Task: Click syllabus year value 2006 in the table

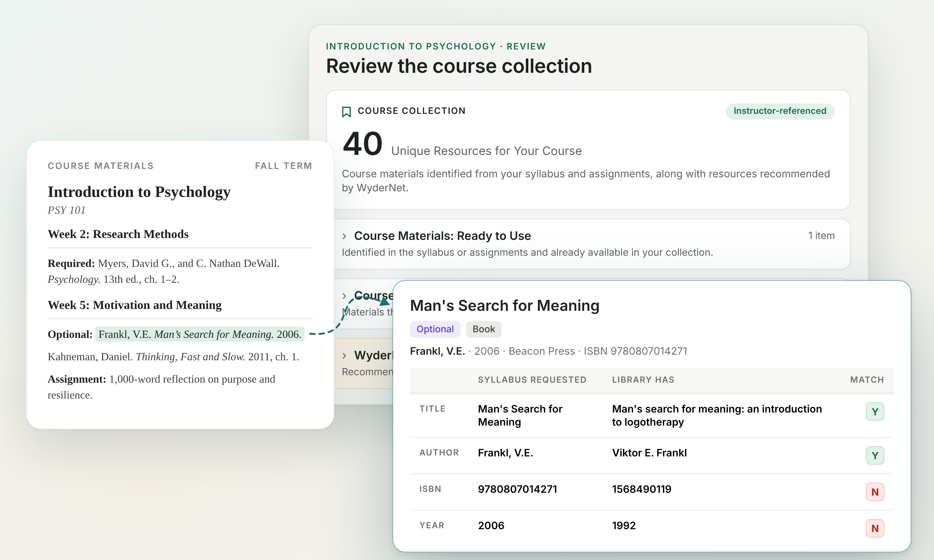Action: pos(491,525)
